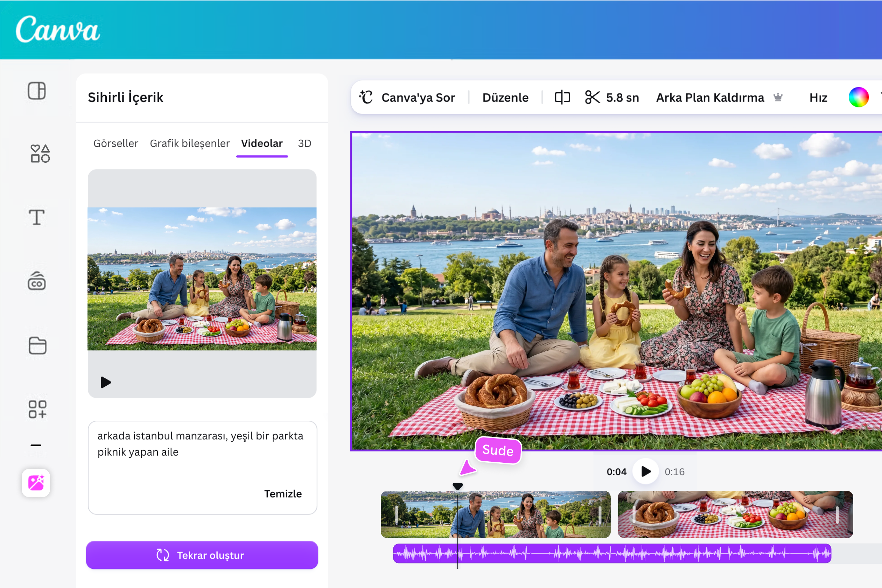Viewport: 882px width, 588px height.
Task: Click the timeline playhead marker
Action: pyautogui.click(x=457, y=486)
